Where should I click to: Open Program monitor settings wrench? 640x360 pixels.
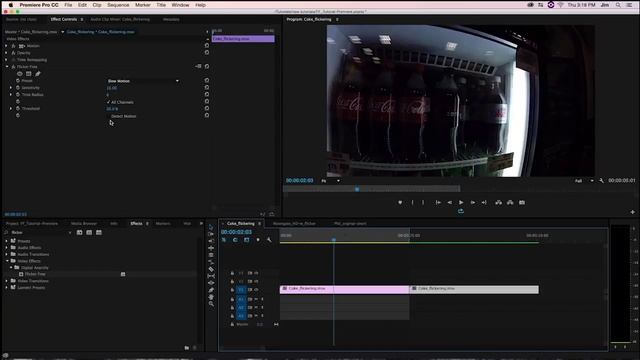click(602, 180)
